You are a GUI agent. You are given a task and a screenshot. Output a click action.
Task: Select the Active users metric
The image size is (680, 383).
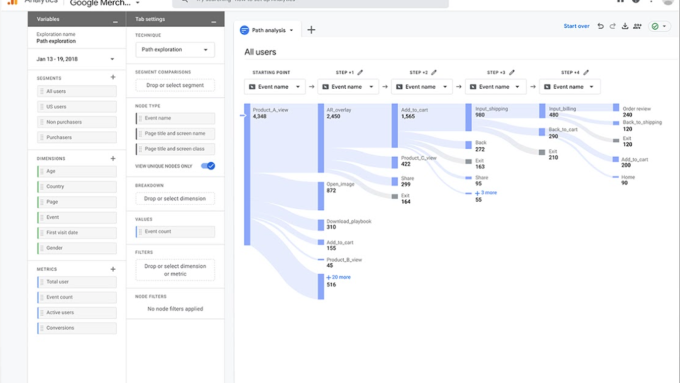(77, 313)
